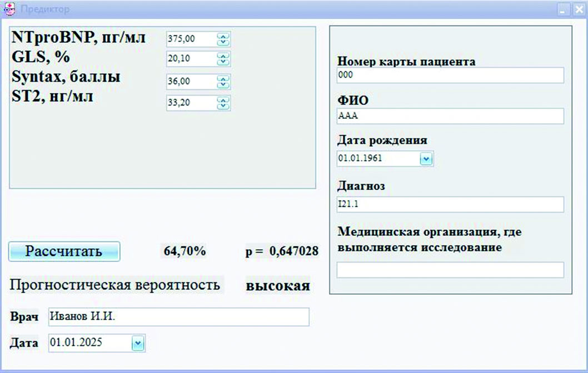Select the Диагноз field containing I21.1
Screen dimensions: 588x373
pos(450,204)
